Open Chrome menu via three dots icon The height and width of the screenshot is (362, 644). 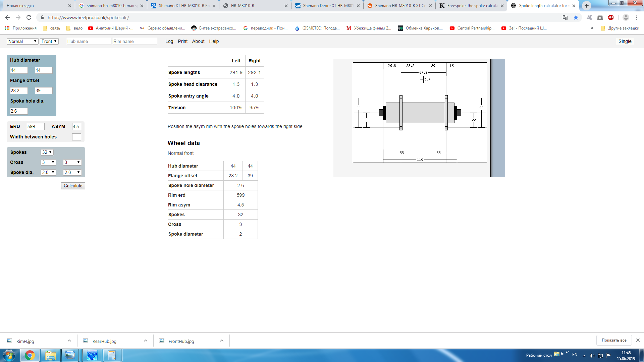637,17
